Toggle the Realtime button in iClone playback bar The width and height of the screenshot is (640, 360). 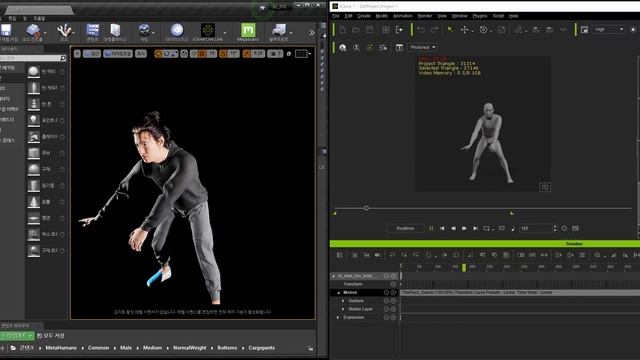pos(405,229)
